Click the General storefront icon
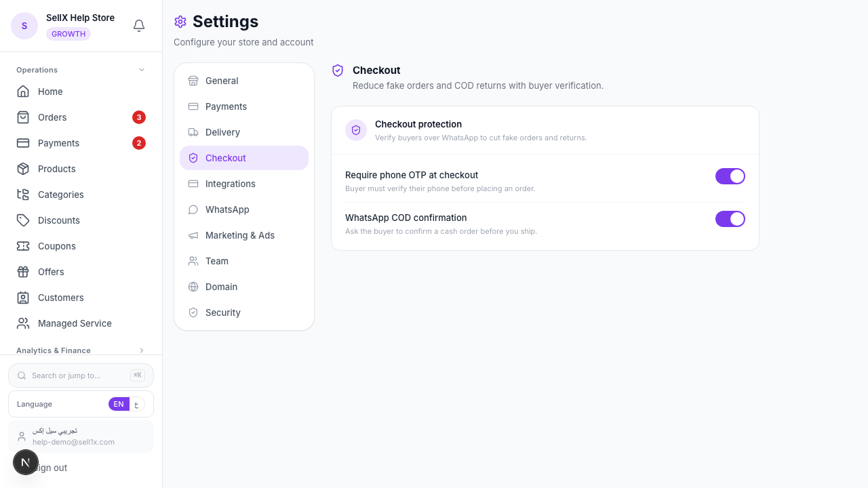 (193, 81)
